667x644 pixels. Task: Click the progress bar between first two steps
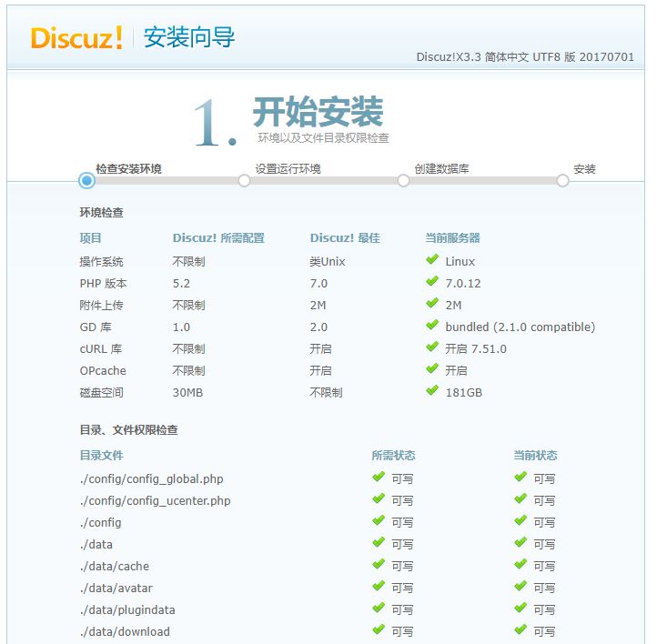coord(165,180)
